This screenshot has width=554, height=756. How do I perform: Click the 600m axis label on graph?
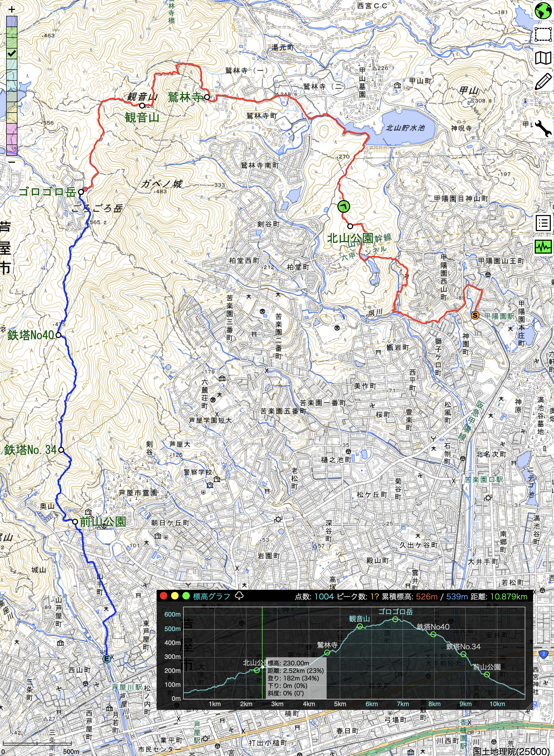[x=172, y=614]
